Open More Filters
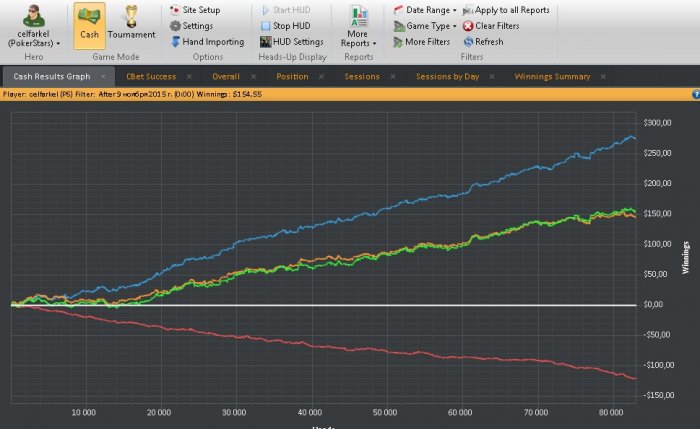 click(422, 42)
